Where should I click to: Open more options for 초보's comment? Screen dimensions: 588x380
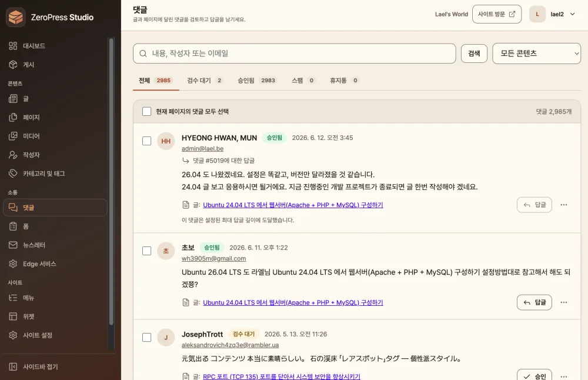coord(564,302)
